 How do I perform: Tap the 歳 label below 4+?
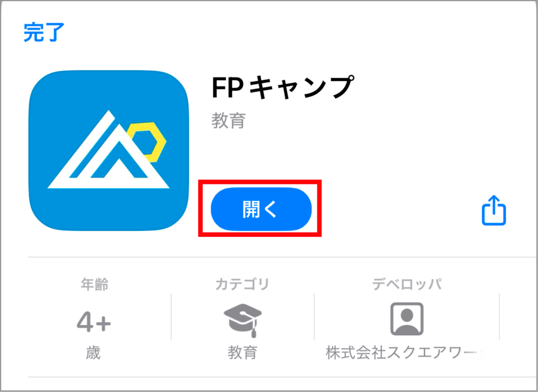click(x=94, y=353)
